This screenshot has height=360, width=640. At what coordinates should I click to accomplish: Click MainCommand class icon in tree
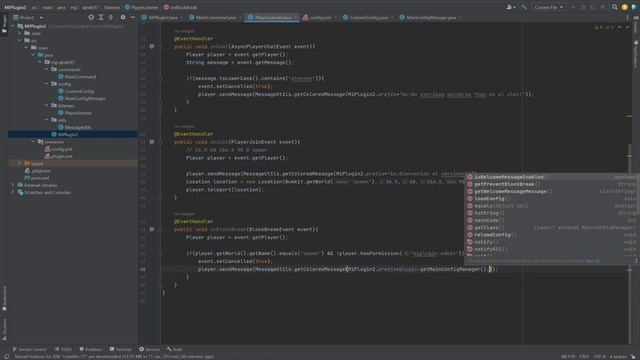(61, 77)
